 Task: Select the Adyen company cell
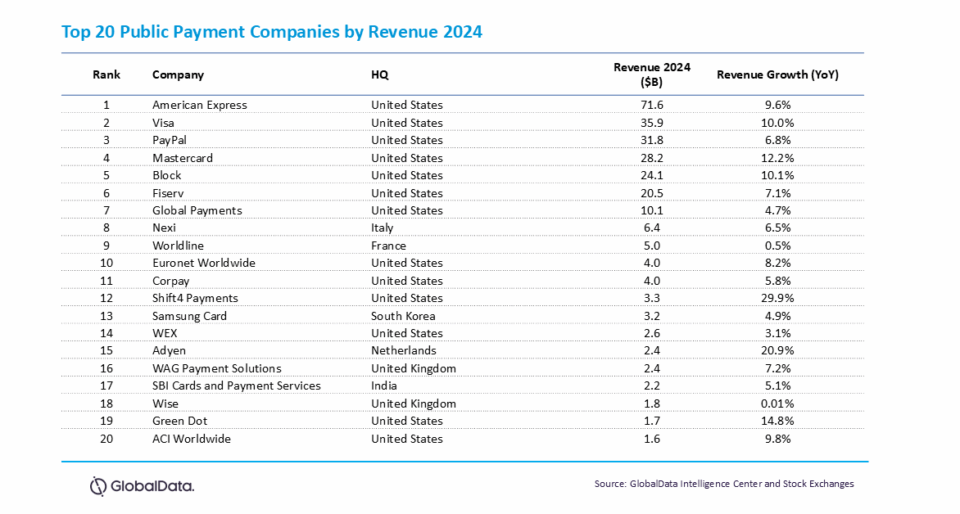click(169, 351)
